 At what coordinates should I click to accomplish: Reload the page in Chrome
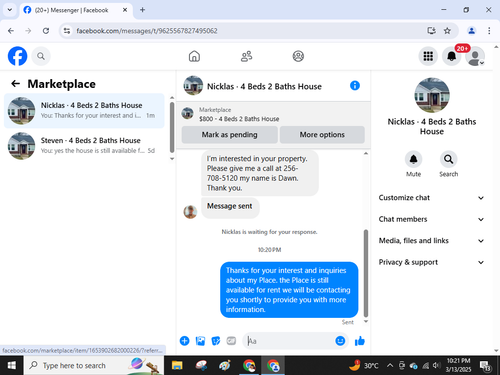(46, 31)
